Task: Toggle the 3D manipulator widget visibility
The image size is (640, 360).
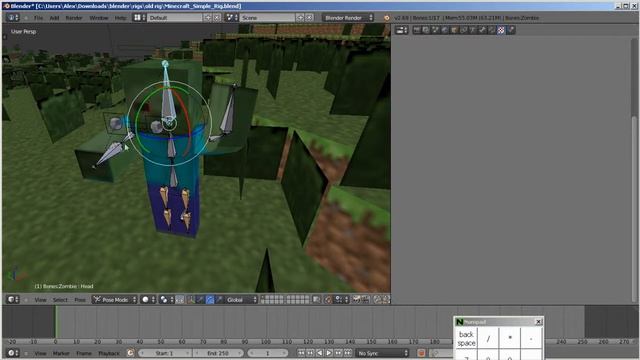Action: click(191, 300)
